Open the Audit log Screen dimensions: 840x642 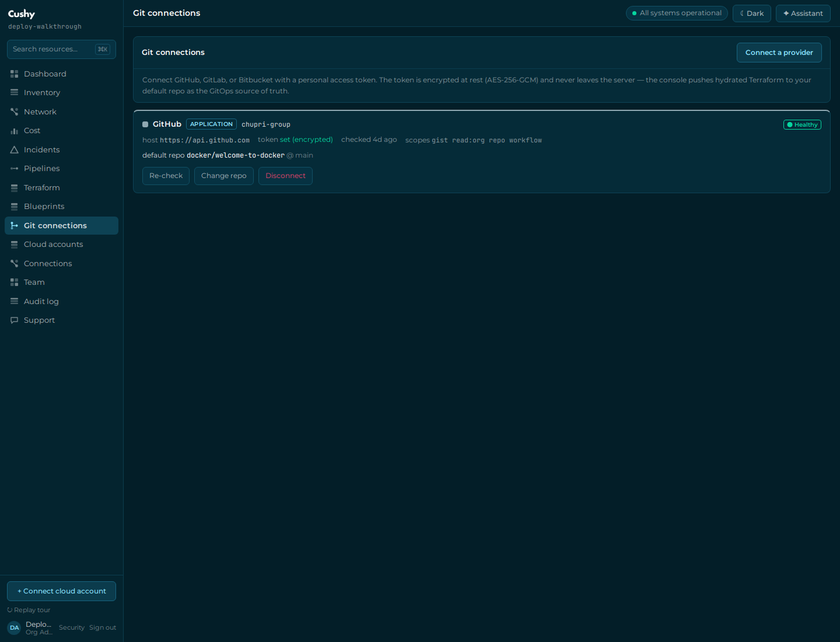(x=62, y=301)
